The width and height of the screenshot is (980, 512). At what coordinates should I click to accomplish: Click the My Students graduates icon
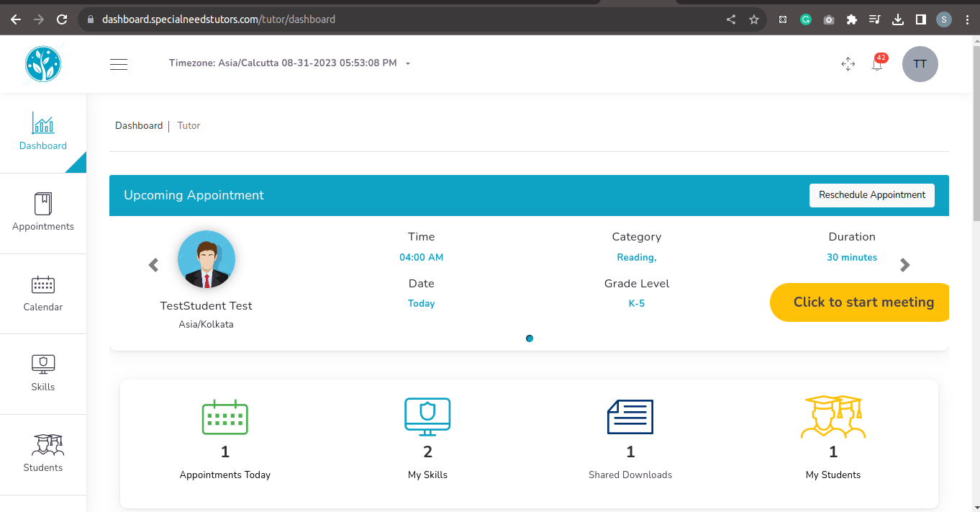click(x=833, y=417)
